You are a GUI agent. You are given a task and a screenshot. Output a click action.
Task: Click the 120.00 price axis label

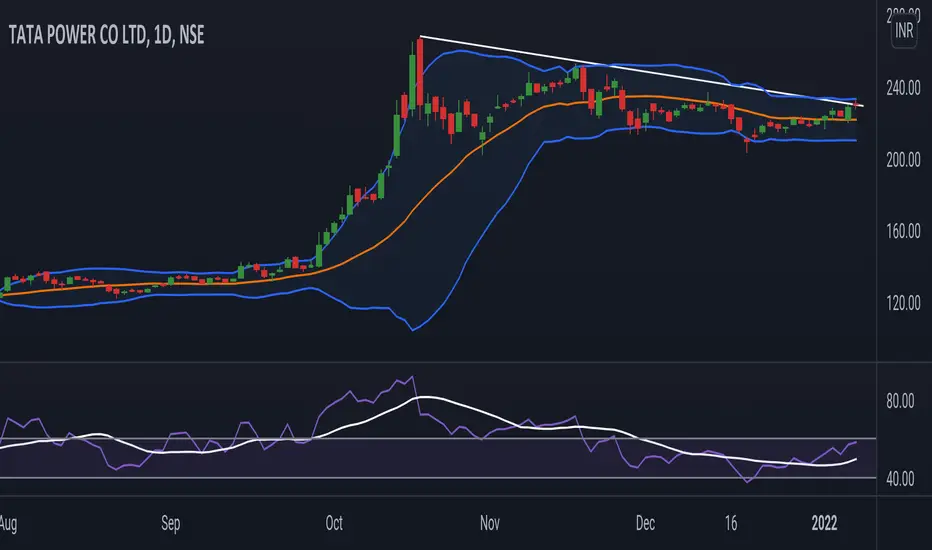point(903,303)
